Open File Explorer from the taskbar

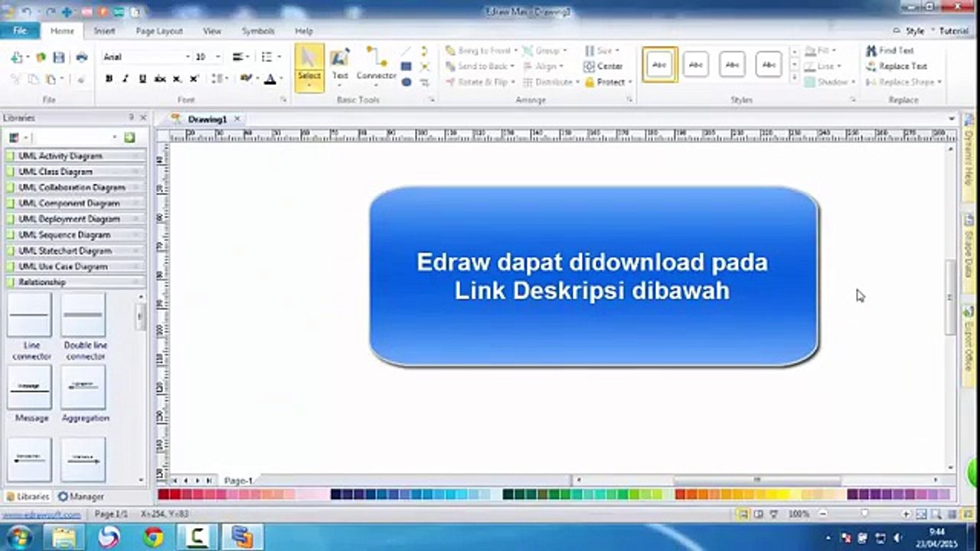point(65,536)
